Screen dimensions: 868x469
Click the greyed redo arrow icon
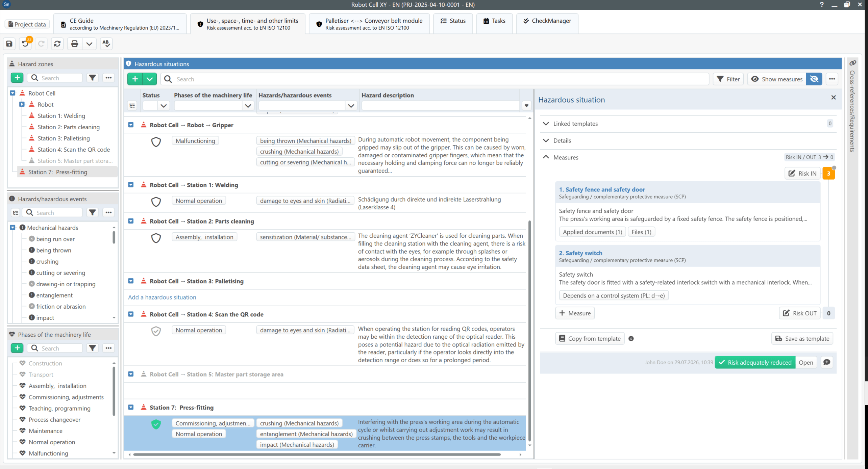tap(41, 44)
